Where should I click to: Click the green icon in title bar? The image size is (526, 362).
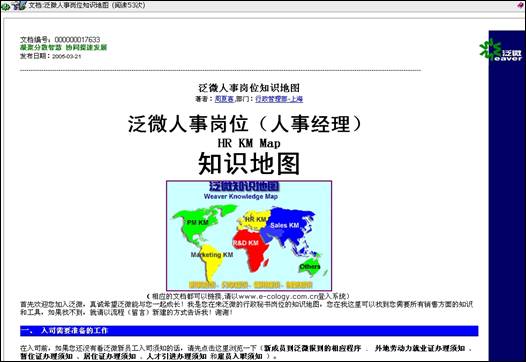[6, 6]
